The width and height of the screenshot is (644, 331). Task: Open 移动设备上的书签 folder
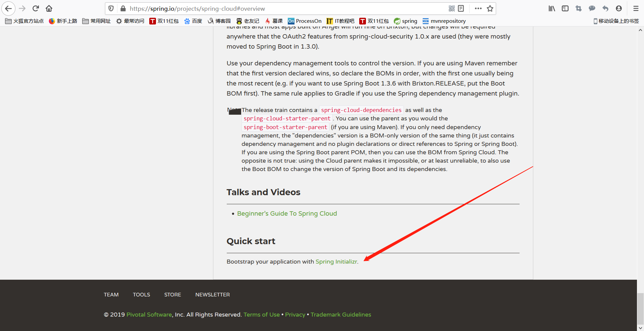click(616, 21)
